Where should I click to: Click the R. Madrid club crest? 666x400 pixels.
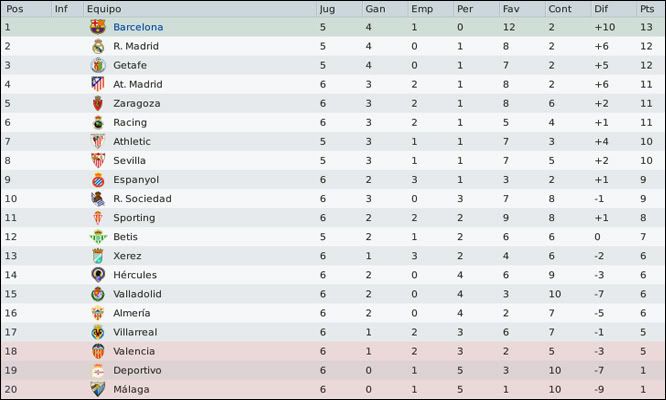pos(98,46)
